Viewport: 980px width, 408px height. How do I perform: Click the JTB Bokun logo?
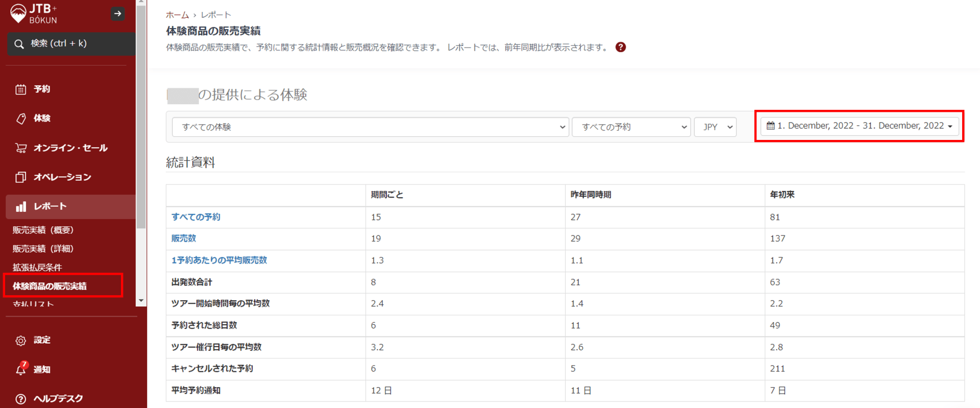tap(34, 14)
